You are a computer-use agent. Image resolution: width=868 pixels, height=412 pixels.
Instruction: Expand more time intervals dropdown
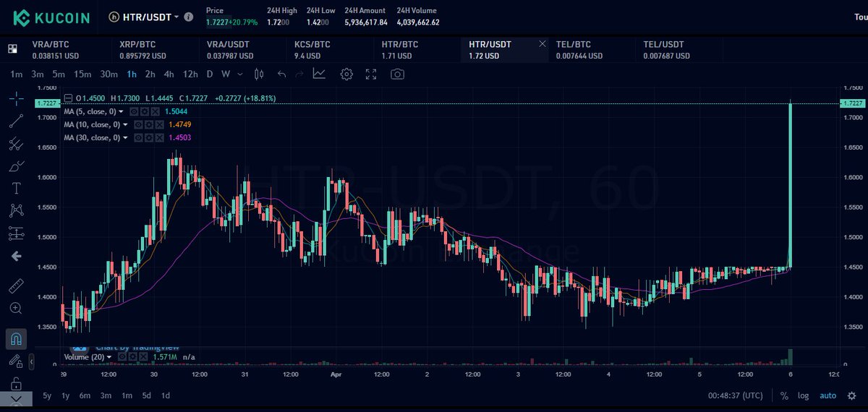[x=240, y=74]
